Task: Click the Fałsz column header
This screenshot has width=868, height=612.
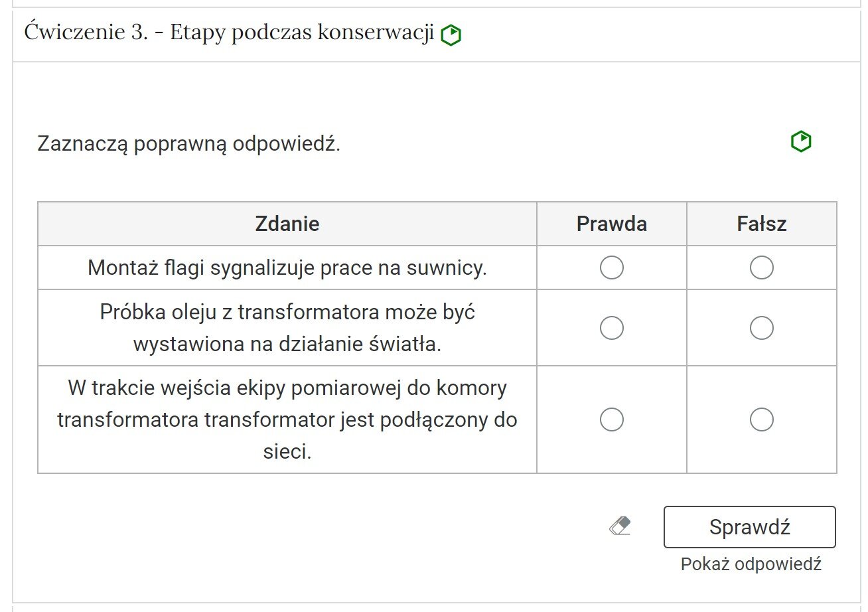Action: tap(760, 223)
